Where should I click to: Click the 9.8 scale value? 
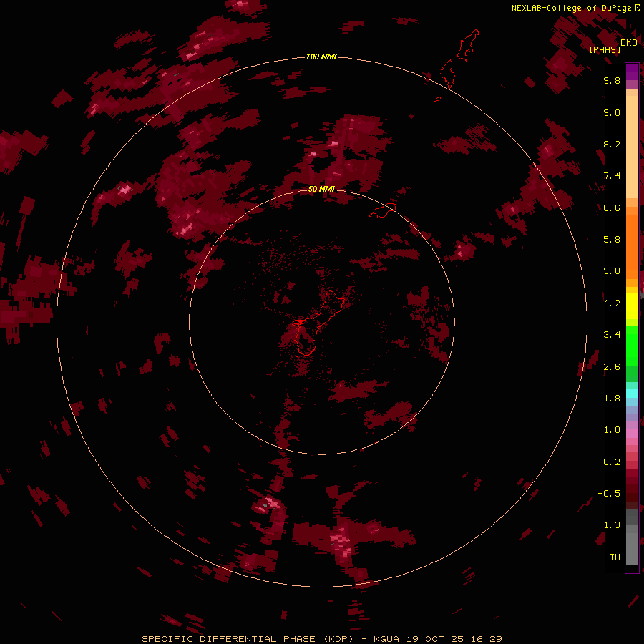tap(612, 80)
